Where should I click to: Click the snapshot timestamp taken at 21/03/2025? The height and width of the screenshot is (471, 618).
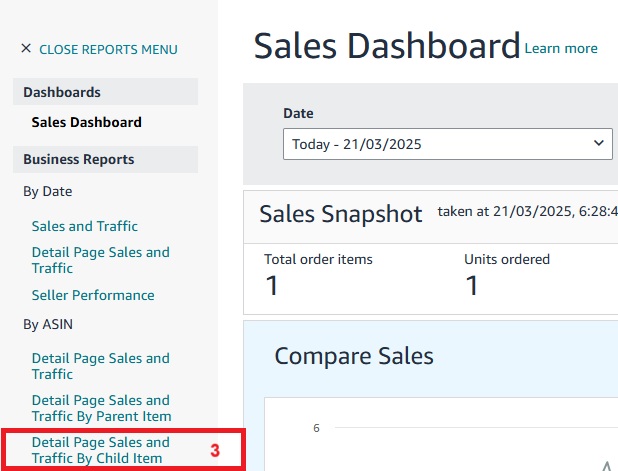[x=527, y=212]
